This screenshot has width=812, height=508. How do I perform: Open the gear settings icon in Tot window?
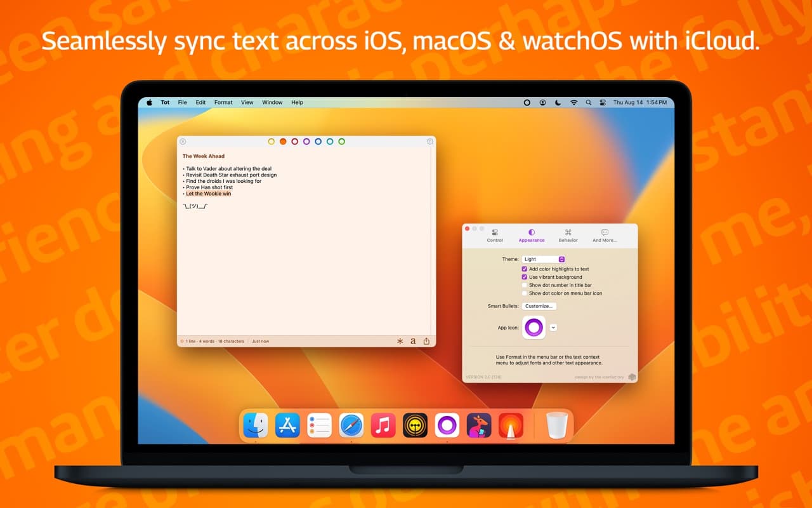click(x=430, y=142)
